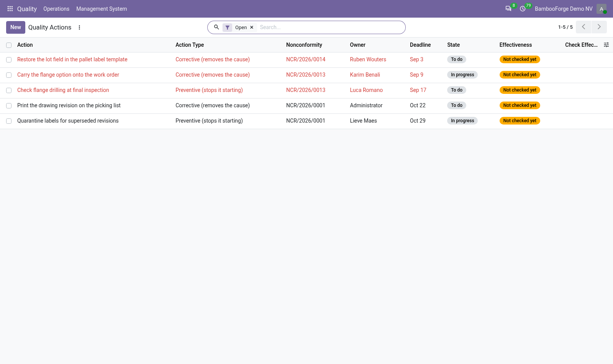Switch company via BambooForge Demo NV
Image resolution: width=613 pixels, height=364 pixels.
(x=564, y=8)
